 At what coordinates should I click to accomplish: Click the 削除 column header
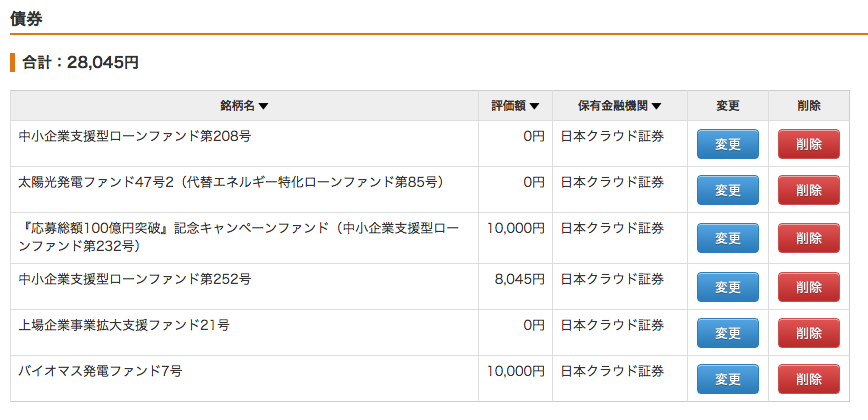(x=809, y=106)
